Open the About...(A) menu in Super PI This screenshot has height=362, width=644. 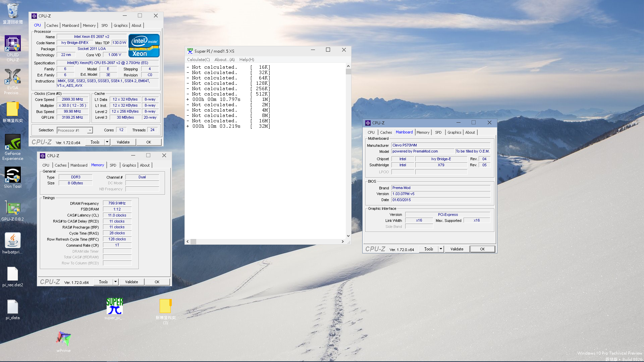click(224, 60)
